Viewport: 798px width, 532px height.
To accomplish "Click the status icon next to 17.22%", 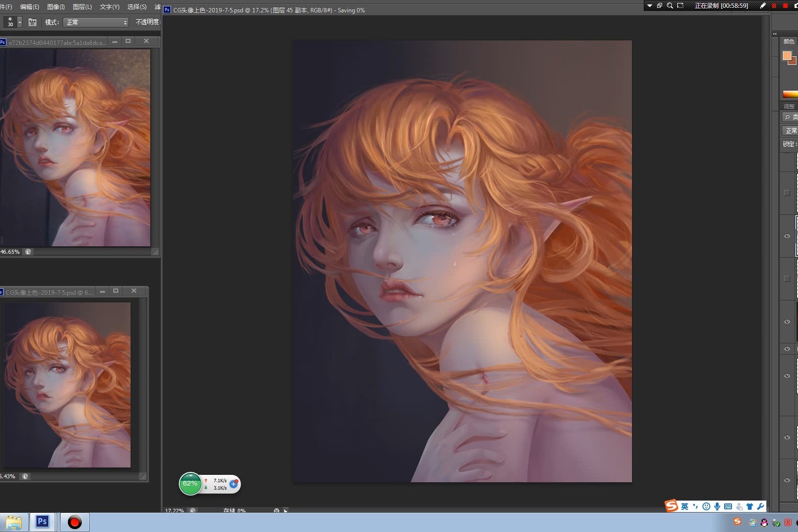I will (193, 511).
